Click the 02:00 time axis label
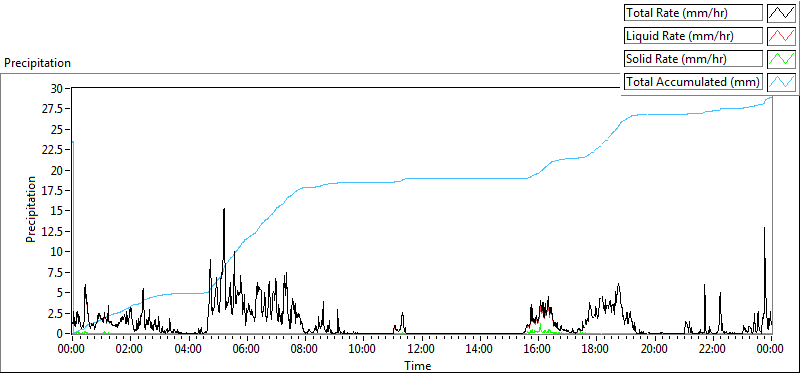The height and width of the screenshot is (373, 800). [x=130, y=350]
